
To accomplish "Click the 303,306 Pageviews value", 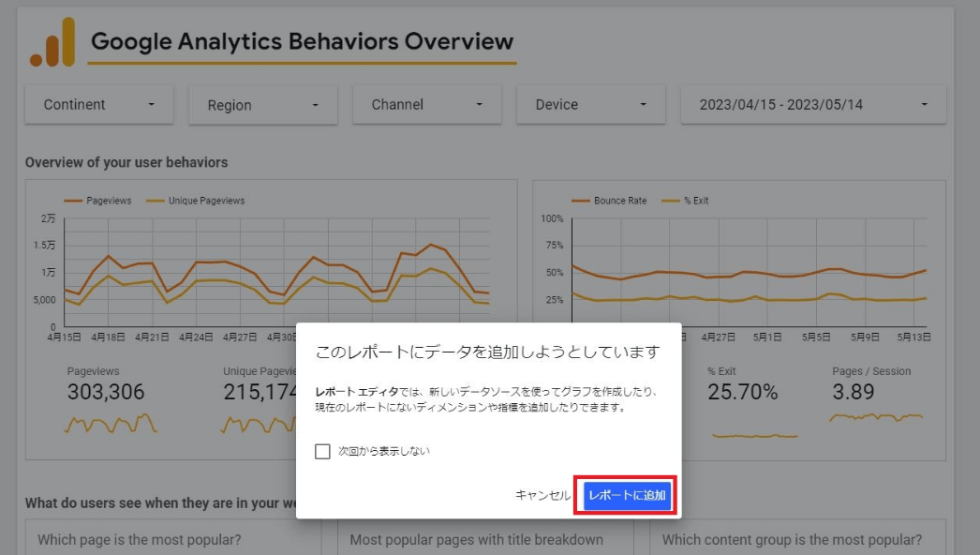I will point(106,392).
